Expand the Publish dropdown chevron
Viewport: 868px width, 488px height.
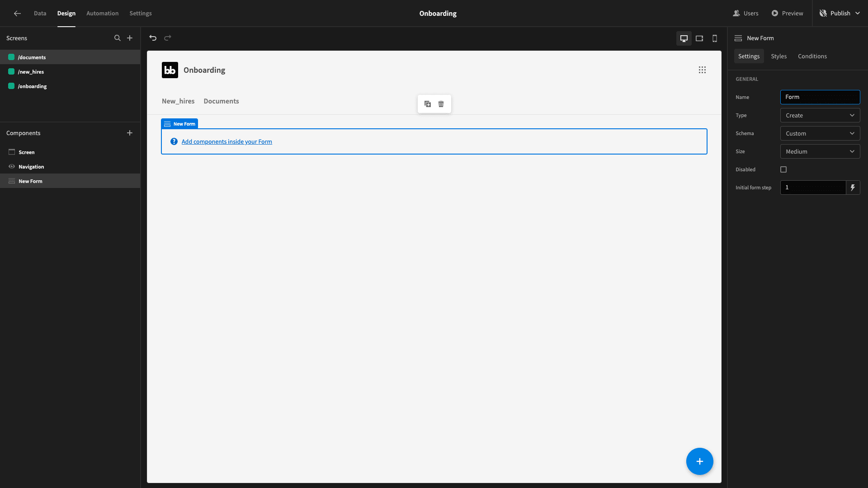click(858, 14)
